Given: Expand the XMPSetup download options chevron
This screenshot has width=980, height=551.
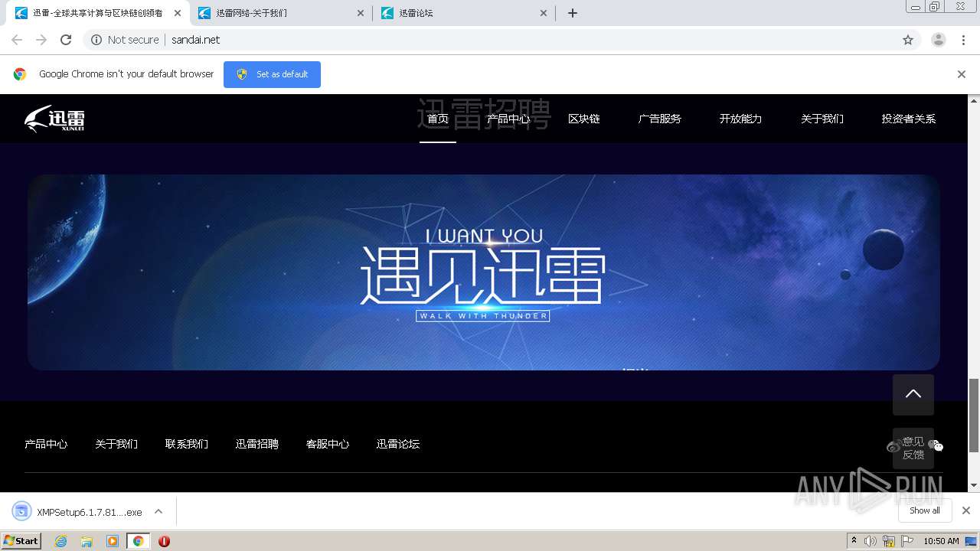Looking at the screenshot, I should point(158,511).
